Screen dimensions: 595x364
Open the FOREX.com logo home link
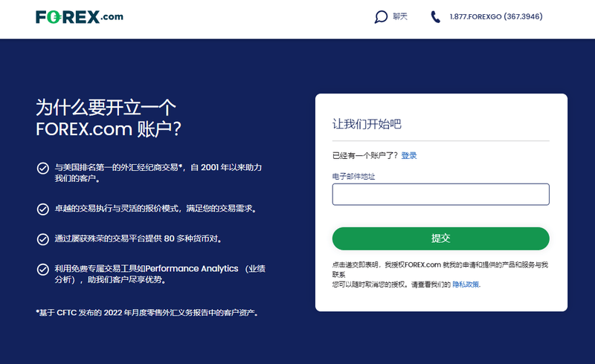[80, 16]
